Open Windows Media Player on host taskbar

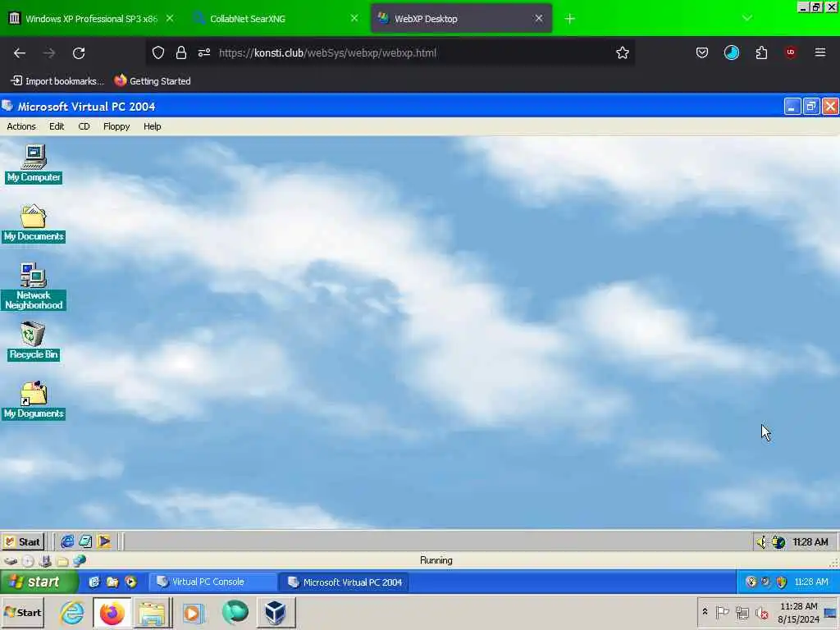tap(193, 612)
